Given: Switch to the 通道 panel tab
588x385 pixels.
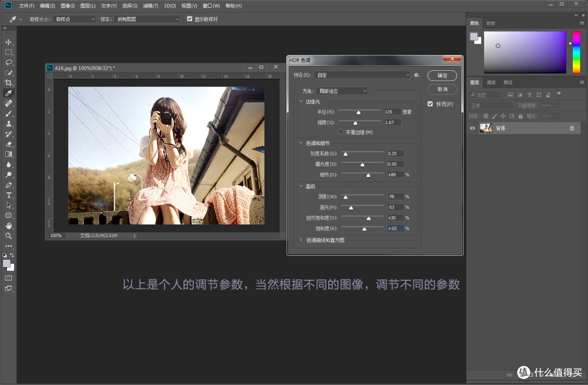Looking at the screenshot, I should (x=491, y=82).
